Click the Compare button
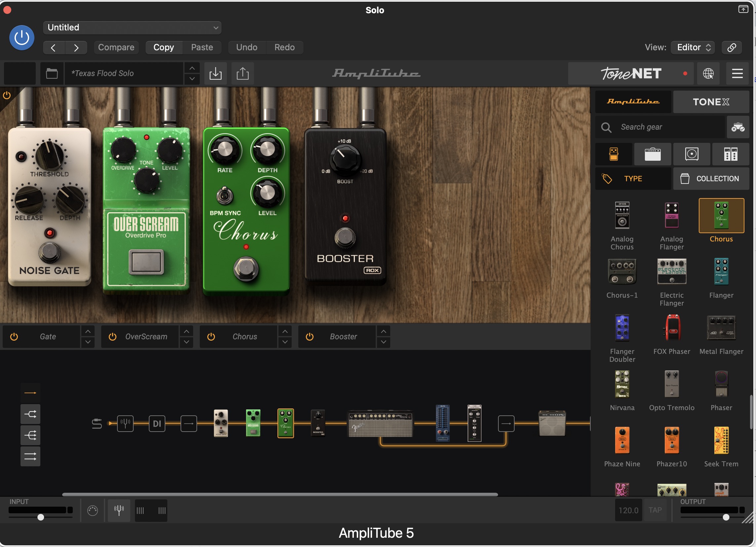756x547 pixels. pos(116,47)
